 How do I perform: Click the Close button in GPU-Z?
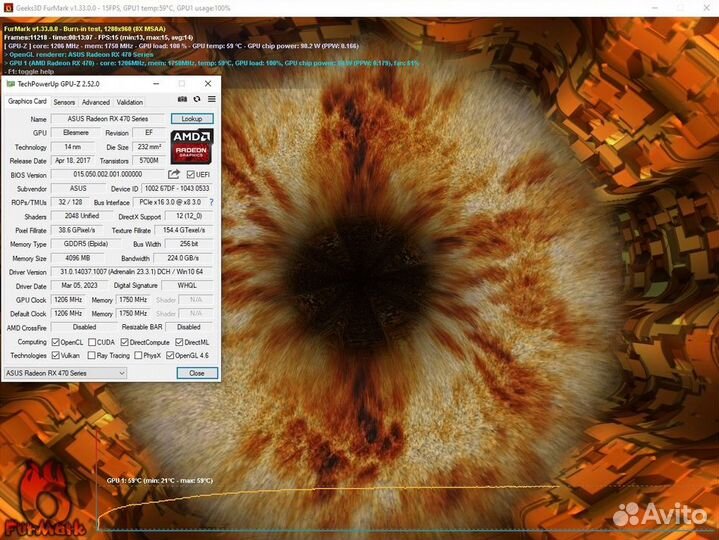tap(196, 373)
